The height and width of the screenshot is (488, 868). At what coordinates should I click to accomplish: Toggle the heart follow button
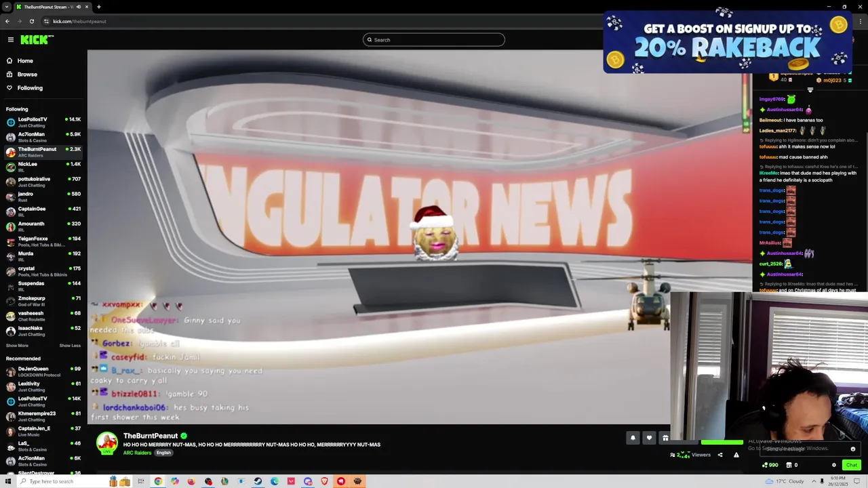649,438
